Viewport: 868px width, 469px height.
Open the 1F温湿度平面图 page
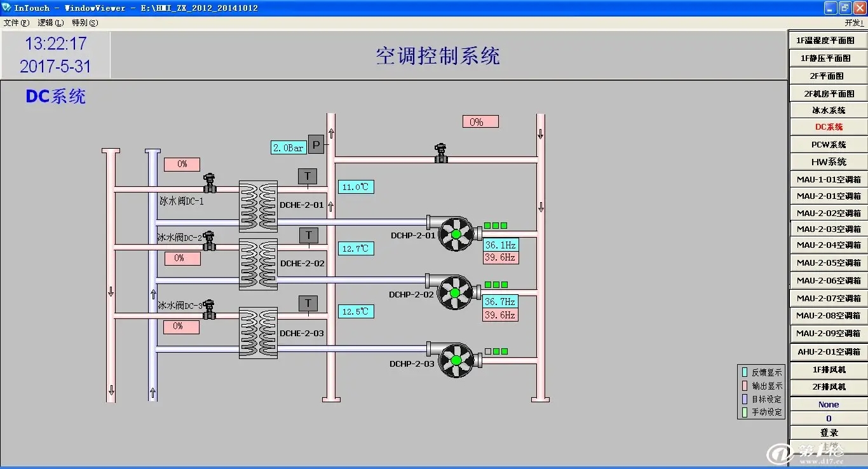pyautogui.click(x=829, y=40)
